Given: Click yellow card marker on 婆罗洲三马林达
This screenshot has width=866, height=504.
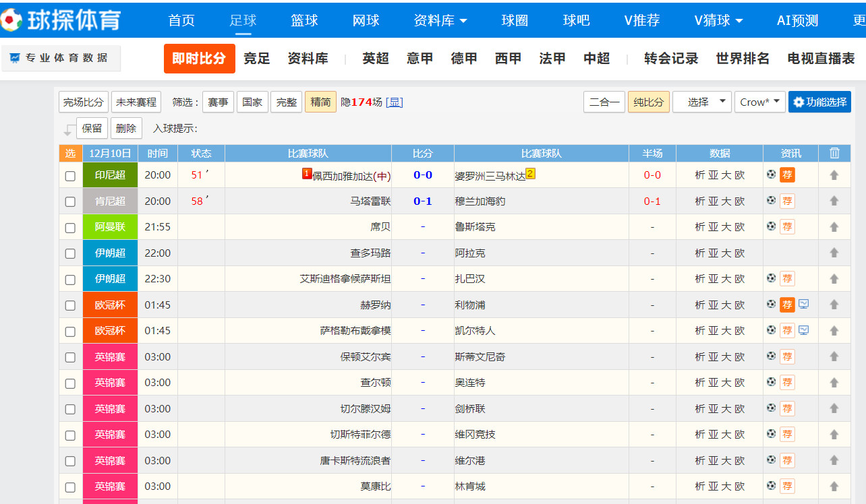Looking at the screenshot, I should pyautogui.click(x=530, y=174).
